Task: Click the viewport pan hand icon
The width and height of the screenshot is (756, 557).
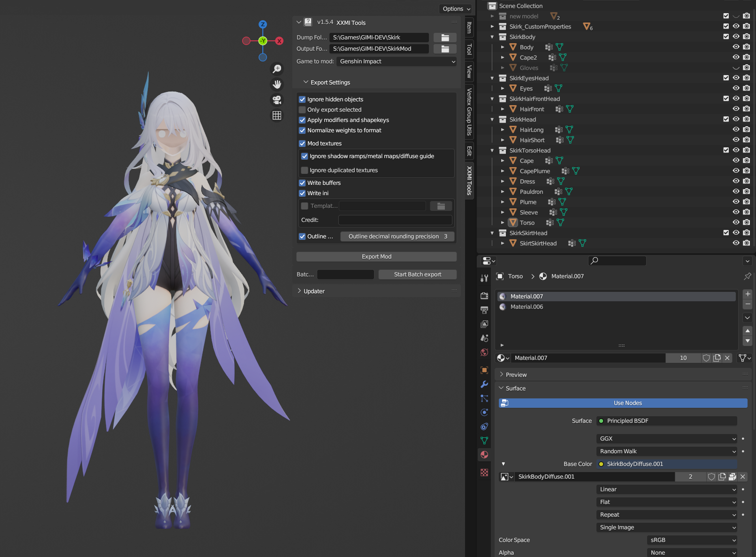Action: tap(277, 84)
